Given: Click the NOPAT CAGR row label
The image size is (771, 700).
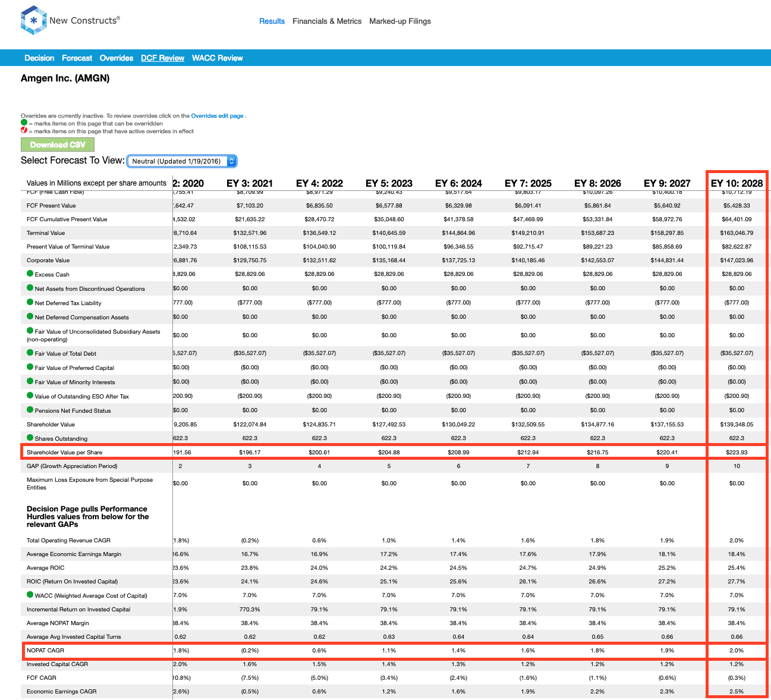Looking at the screenshot, I should (x=45, y=650).
